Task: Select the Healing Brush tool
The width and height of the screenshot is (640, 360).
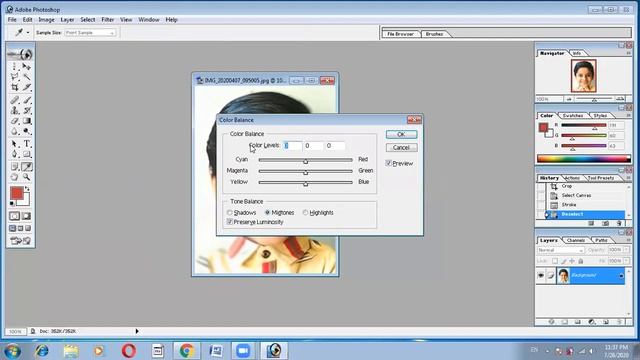Action: coord(14,100)
